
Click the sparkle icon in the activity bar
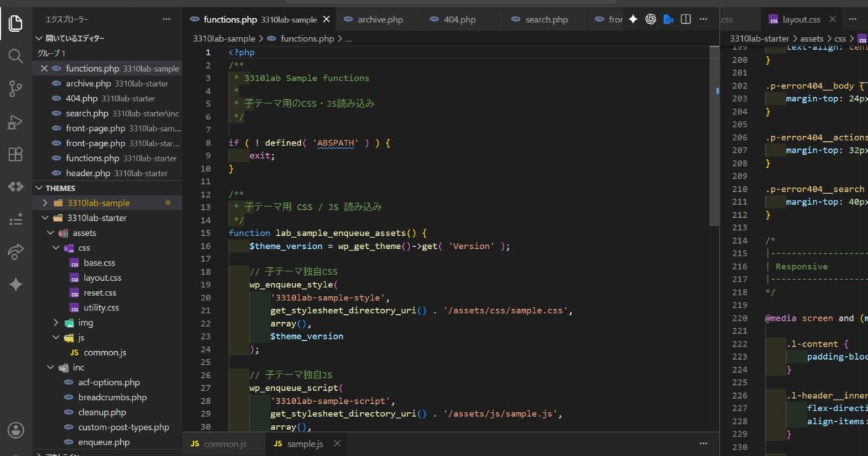[15, 284]
